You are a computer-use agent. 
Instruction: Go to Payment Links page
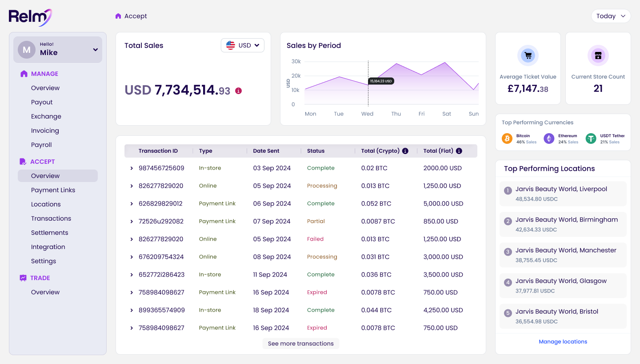point(53,190)
